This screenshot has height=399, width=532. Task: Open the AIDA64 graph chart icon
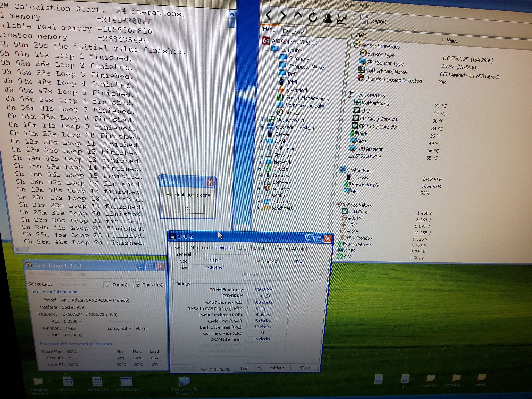pos(342,19)
